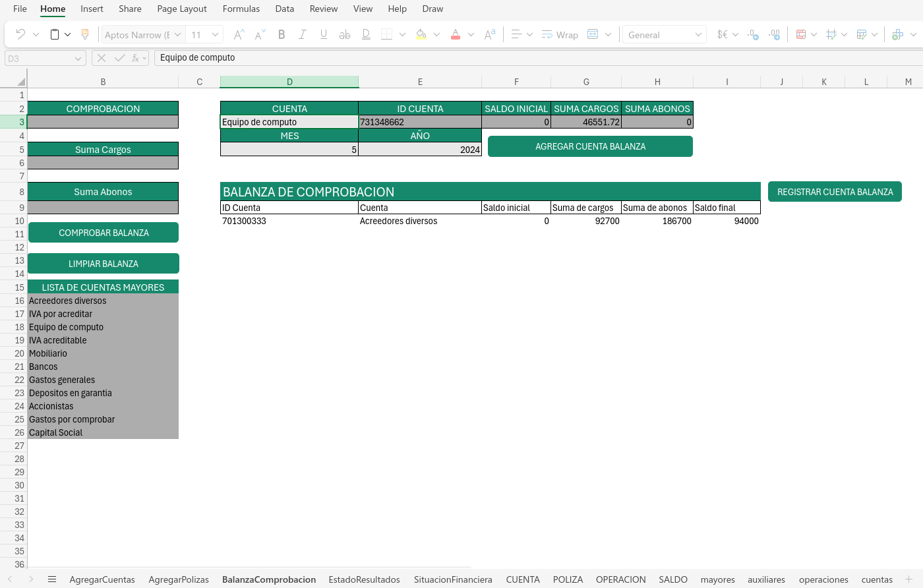The height and width of the screenshot is (588, 923).
Task: Apply cell borders icon
Action: [x=387, y=34]
